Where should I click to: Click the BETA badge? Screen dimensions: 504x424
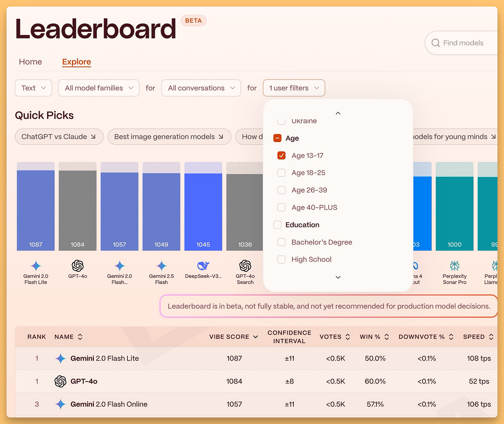tap(193, 21)
